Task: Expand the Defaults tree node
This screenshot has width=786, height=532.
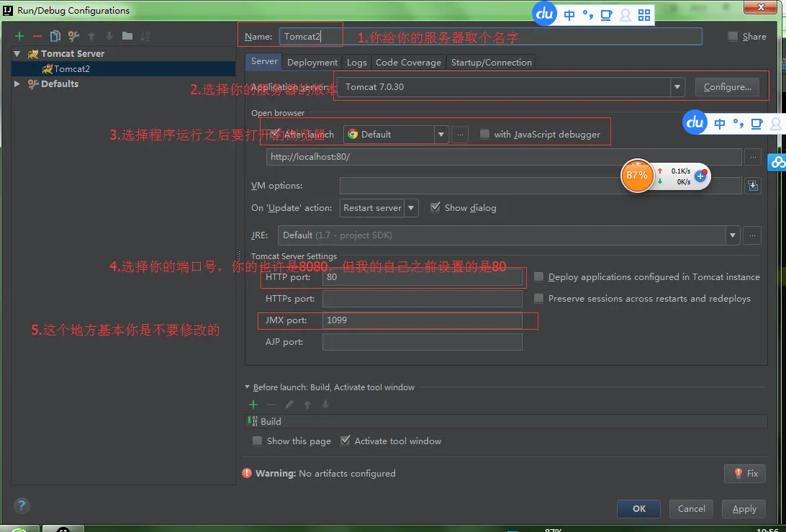Action: coord(17,84)
